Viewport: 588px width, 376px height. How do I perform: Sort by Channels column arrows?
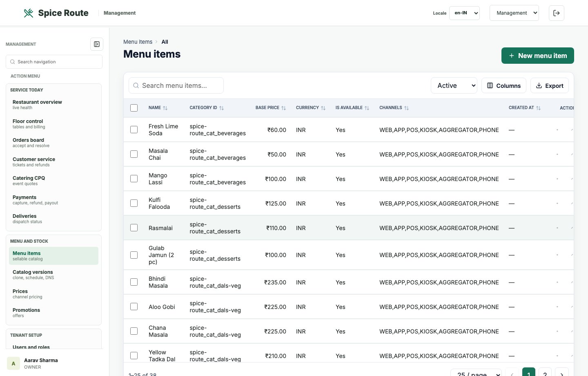[407, 108]
